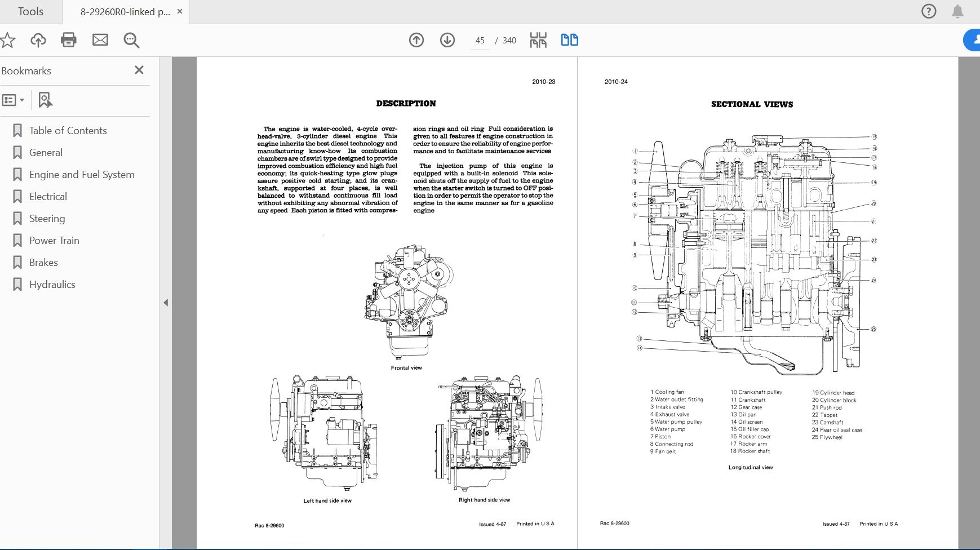Open the Table of Contents bookmark

point(68,130)
